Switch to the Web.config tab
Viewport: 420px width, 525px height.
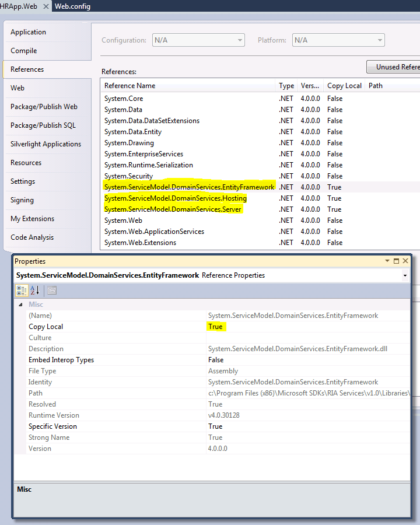(72, 6)
